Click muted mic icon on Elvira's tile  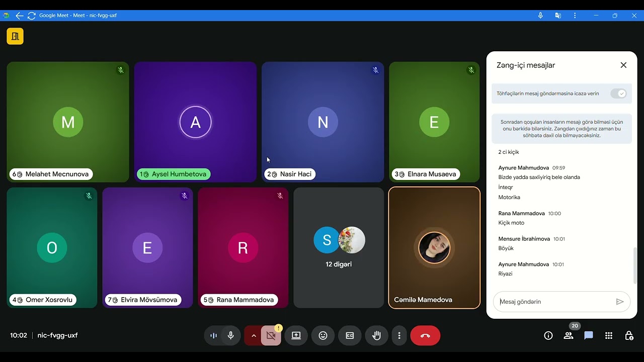185,196
